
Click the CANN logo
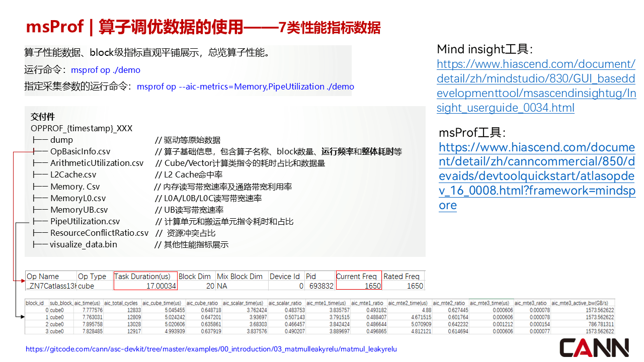[595, 347]
